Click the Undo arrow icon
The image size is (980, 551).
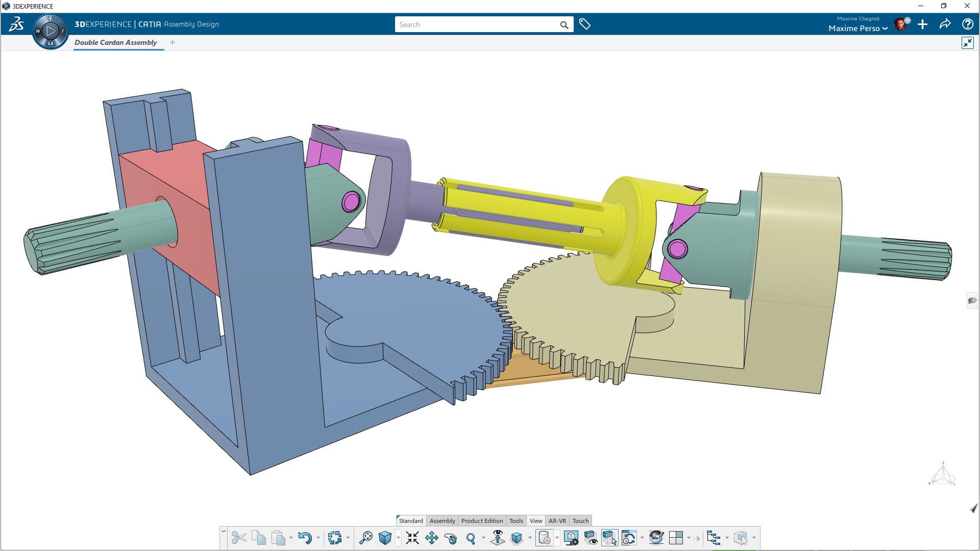tap(305, 538)
